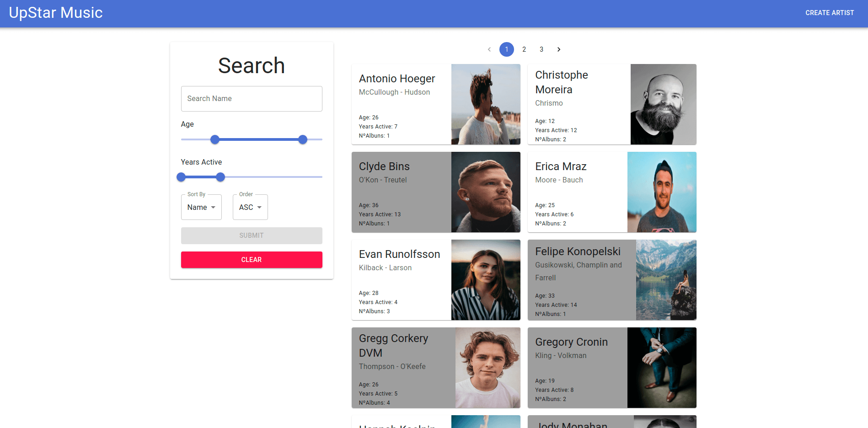The height and width of the screenshot is (428, 868).
Task: Click the Gregory Cronin name
Action: pyautogui.click(x=571, y=342)
